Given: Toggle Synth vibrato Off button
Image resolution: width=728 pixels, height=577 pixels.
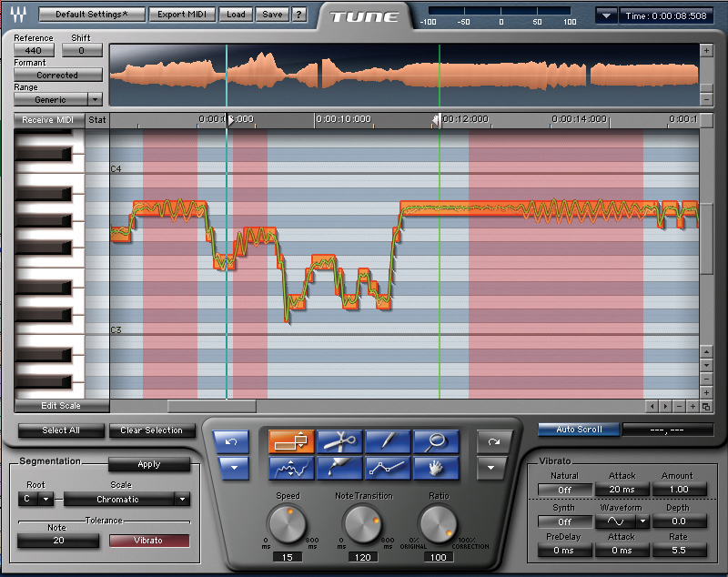Looking at the screenshot, I should click(x=564, y=521).
